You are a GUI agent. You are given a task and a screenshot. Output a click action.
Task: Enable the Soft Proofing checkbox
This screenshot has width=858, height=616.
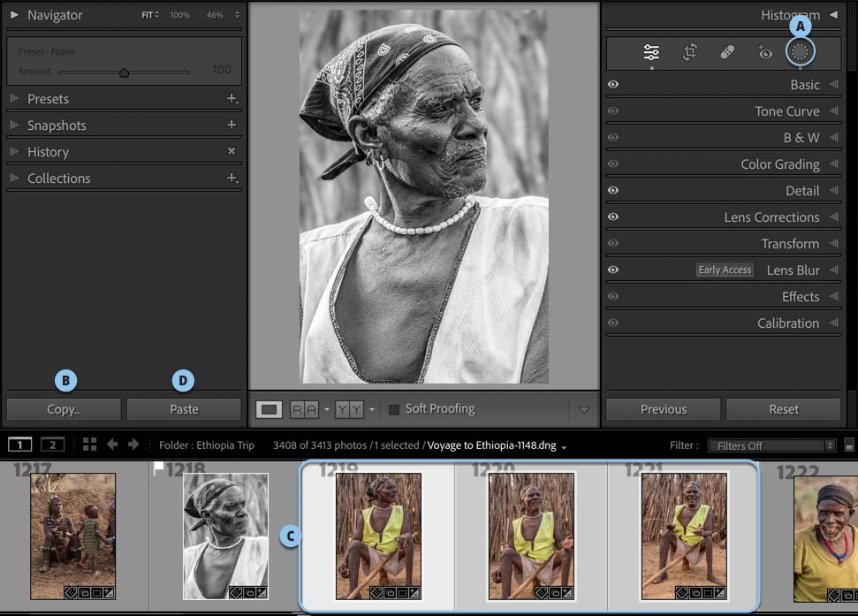pos(393,409)
